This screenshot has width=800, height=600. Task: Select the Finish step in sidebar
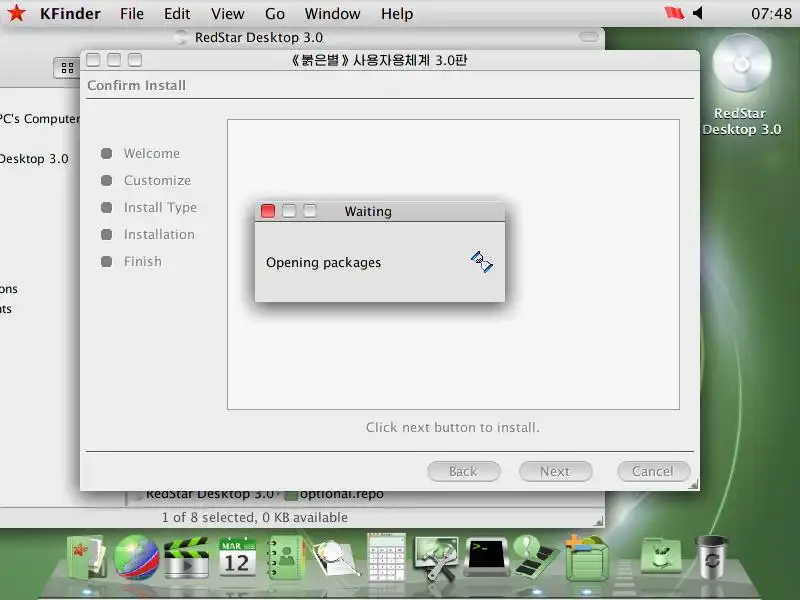[x=142, y=262]
